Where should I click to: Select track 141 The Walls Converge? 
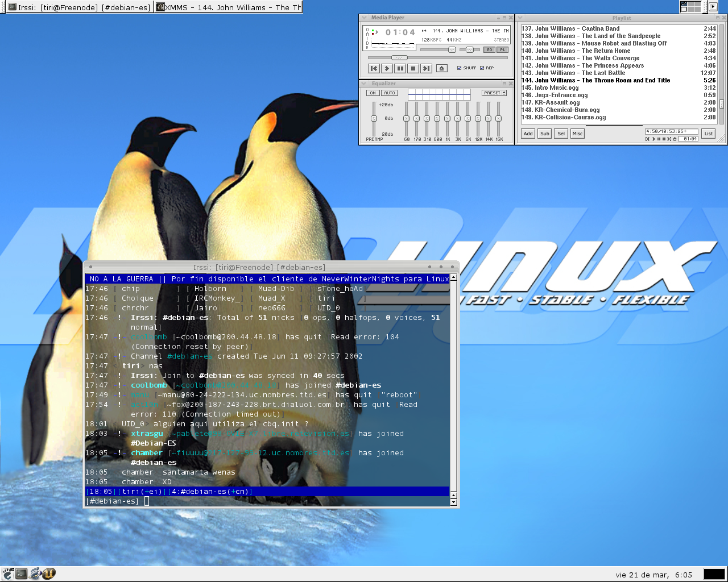pos(618,58)
